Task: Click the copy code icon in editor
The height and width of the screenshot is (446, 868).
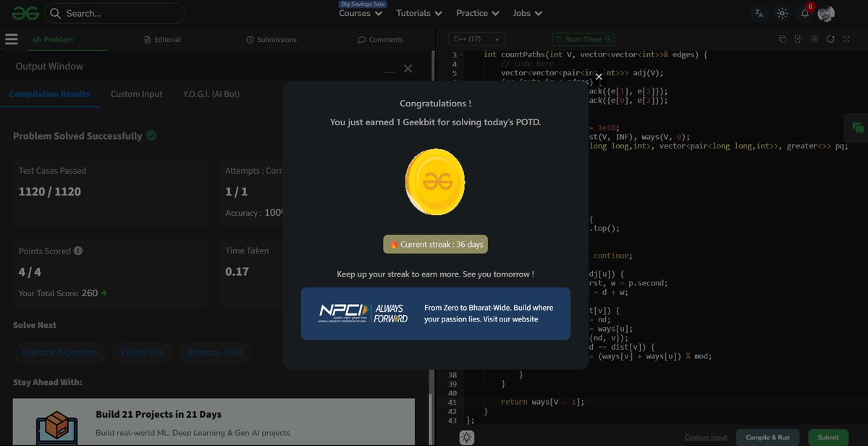Action: point(782,38)
